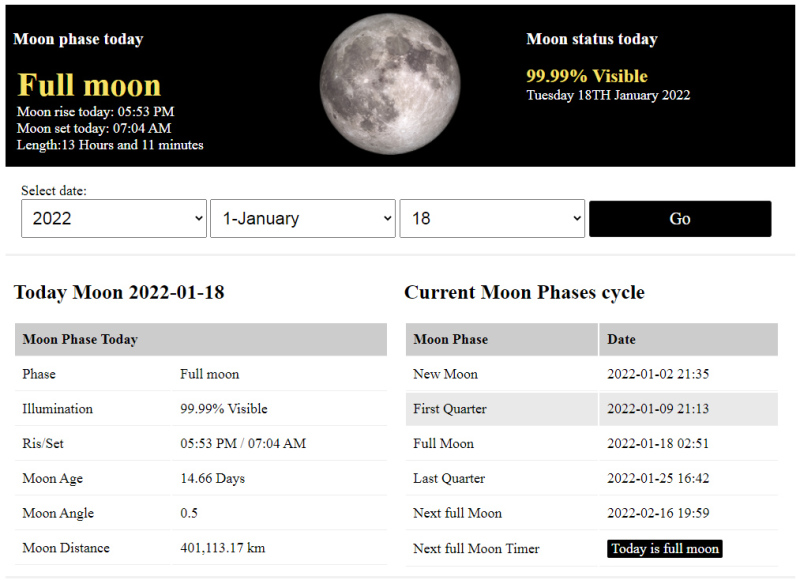Expand the month dropdown set to 1-January
The height and width of the screenshot is (580, 800).
click(302, 218)
